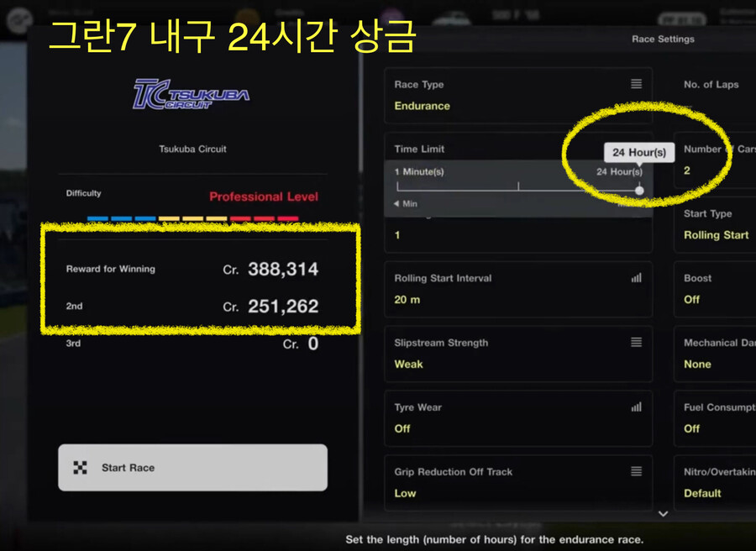Click the Tsukuba Circuit logo

[192, 96]
